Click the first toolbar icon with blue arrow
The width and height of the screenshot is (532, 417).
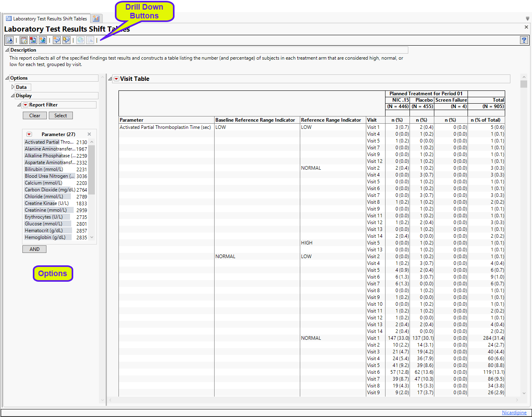(10, 40)
